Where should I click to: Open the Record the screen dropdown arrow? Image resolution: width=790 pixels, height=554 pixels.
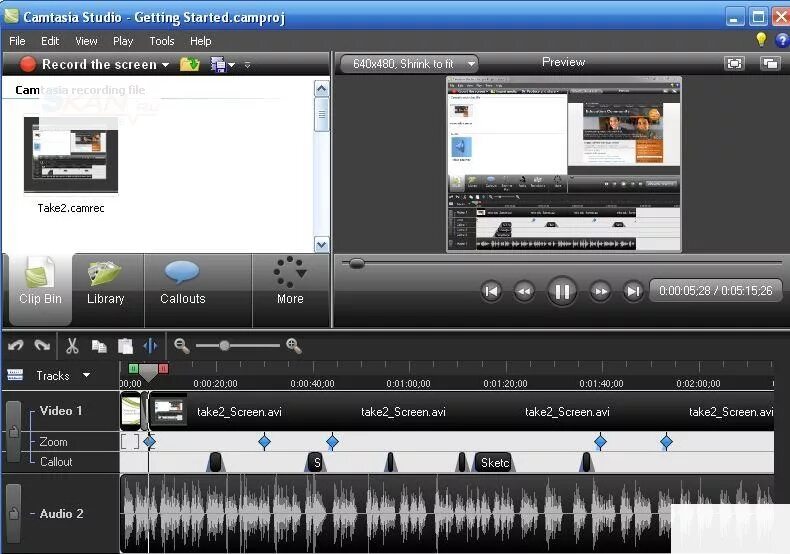165,65
